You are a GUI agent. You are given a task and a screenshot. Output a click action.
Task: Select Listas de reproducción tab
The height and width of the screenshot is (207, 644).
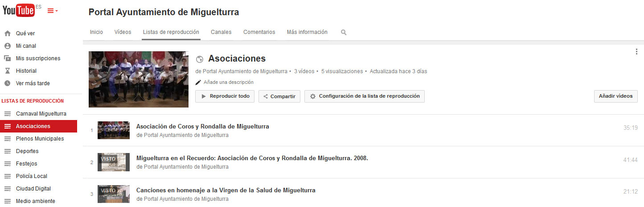click(171, 32)
